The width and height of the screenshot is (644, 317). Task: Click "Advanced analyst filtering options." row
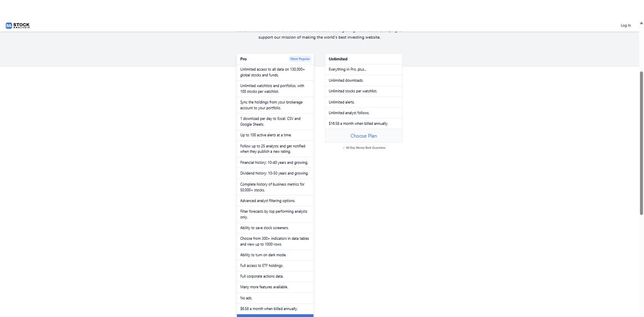(x=275, y=201)
